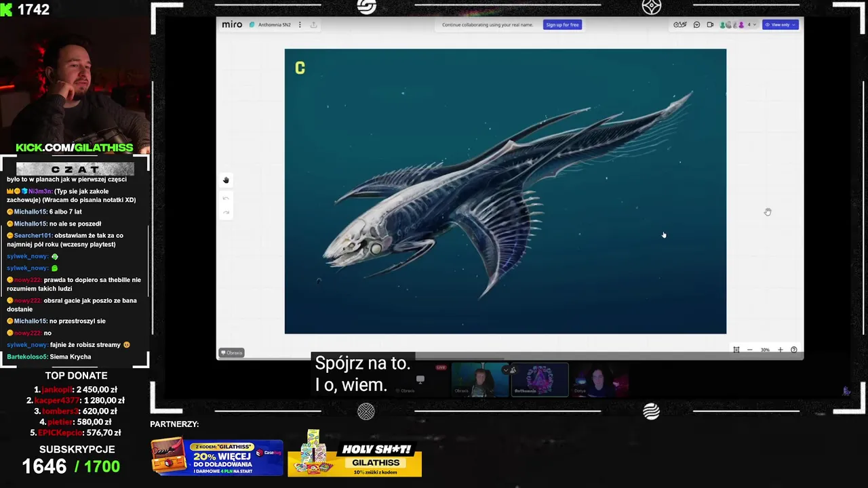Click the redo arrow in Miro sidebar
Image resolution: width=868 pixels, height=488 pixels.
(x=226, y=212)
